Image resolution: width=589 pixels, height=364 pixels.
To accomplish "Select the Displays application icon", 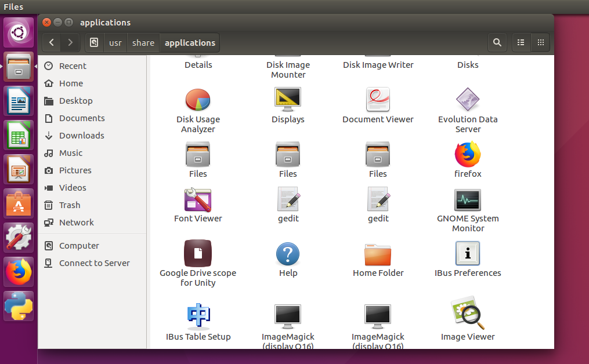I will click(288, 100).
